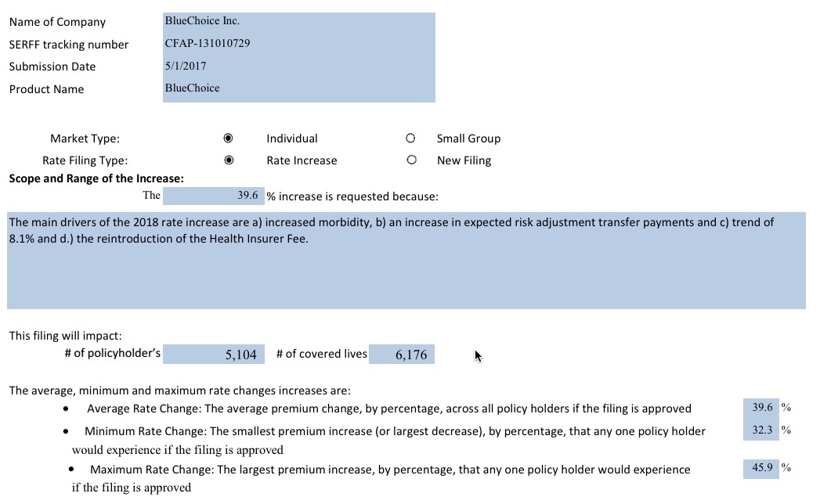Viewport: 820px width, 504px height.
Task: Edit the number of covered lives field
Action: coord(402,355)
